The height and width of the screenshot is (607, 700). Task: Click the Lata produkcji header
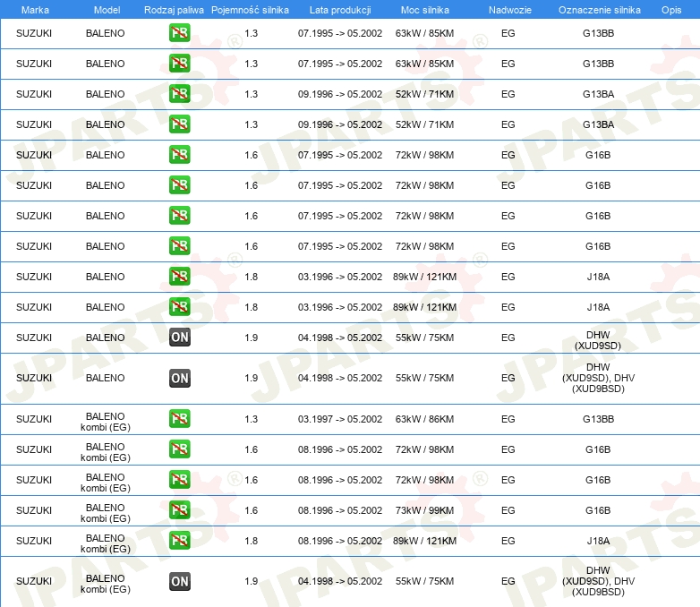[x=340, y=10]
